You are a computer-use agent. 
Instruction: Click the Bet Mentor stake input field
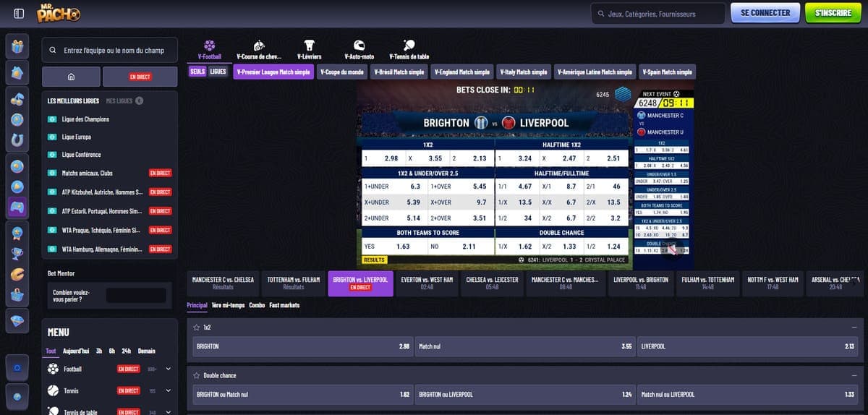(x=136, y=295)
